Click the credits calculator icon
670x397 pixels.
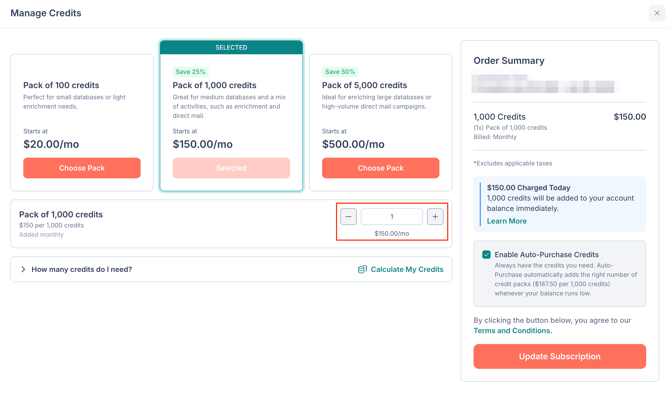point(362,269)
